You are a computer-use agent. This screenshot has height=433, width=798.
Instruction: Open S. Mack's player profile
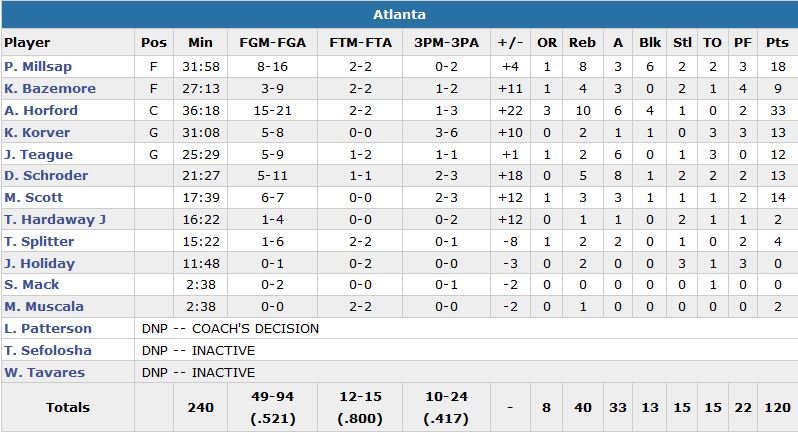click(31, 285)
